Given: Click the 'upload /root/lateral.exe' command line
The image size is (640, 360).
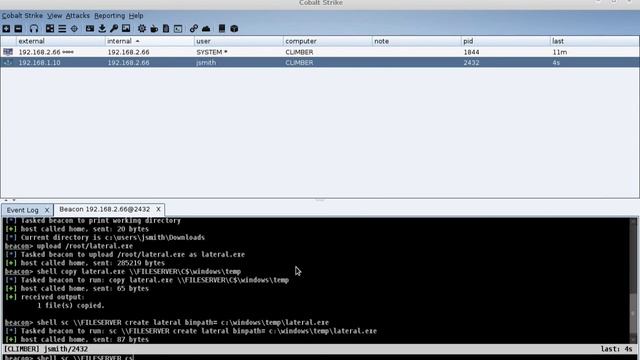Looking at the screenshot, I should click(x=69, y=246).
